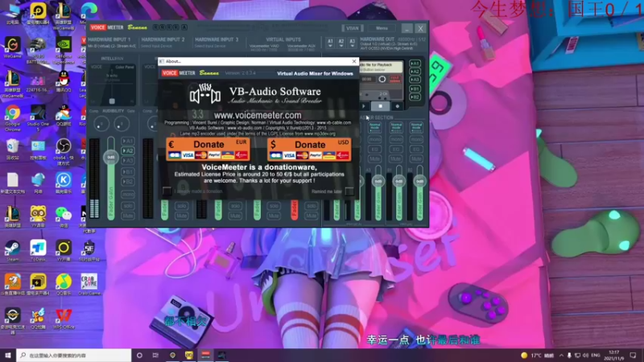The width and height of the screenshot is (644, 362).
Task: Toggle cassette recorder A1 output
Action: 415,64
